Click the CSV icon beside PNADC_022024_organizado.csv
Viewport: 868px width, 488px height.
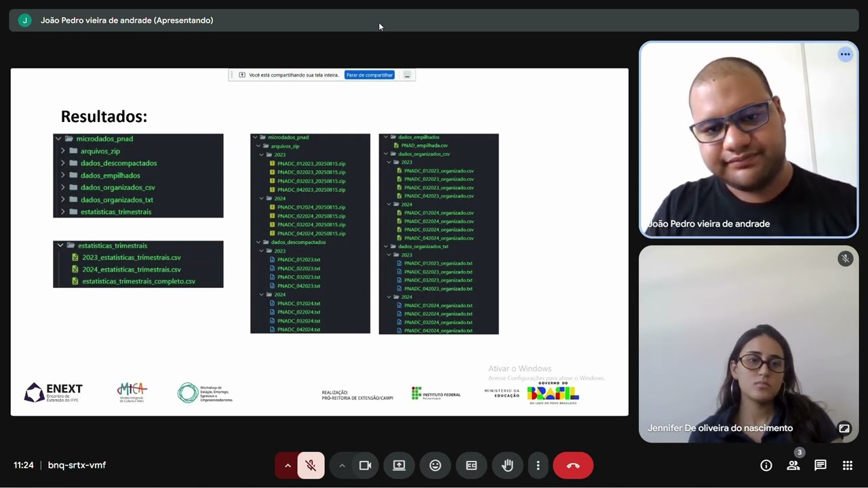point(399,222)
